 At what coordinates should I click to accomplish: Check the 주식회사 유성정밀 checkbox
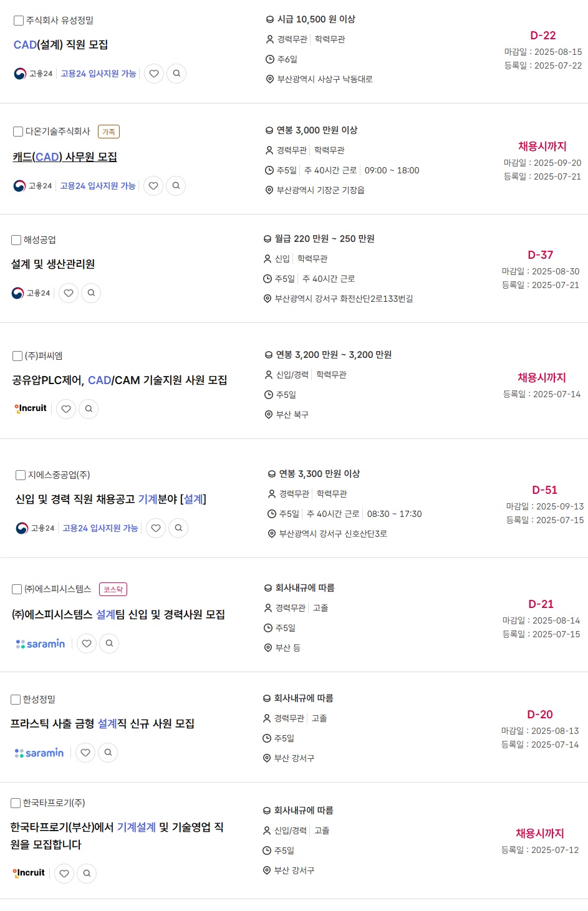(19, 21)
